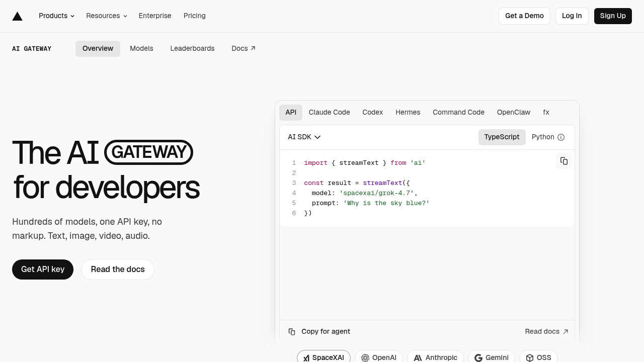Click the AI GATEWAY label

tap(32, 49)
